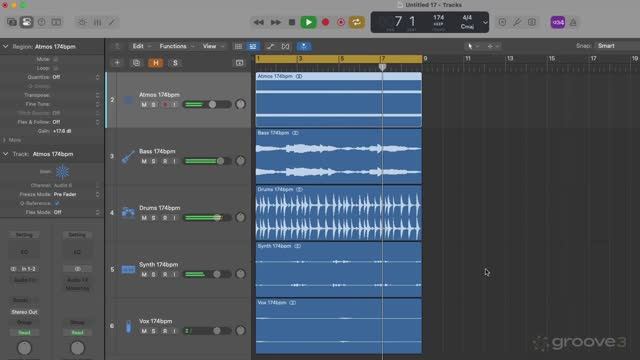Viewport: 640px width, 360px height.
Task: Toggle the orange Hide tracks H button
Action: pyautogui.click(x=156, y=63)
